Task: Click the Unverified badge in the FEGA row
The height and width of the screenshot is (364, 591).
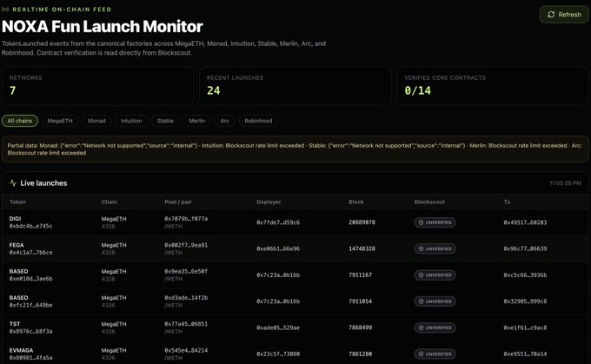Action: tap(435, 248)
